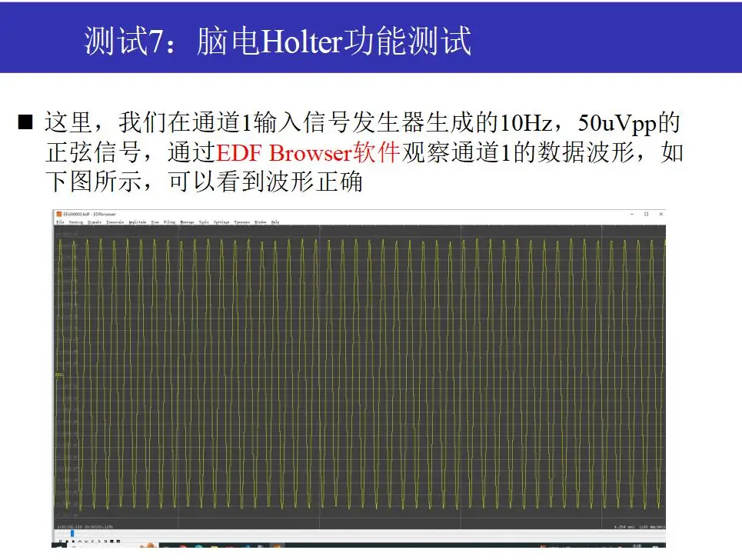Click the Windows Start button on taskbar
The width and height of the screenshot is (742, 560).
click(x=59, y=548)
